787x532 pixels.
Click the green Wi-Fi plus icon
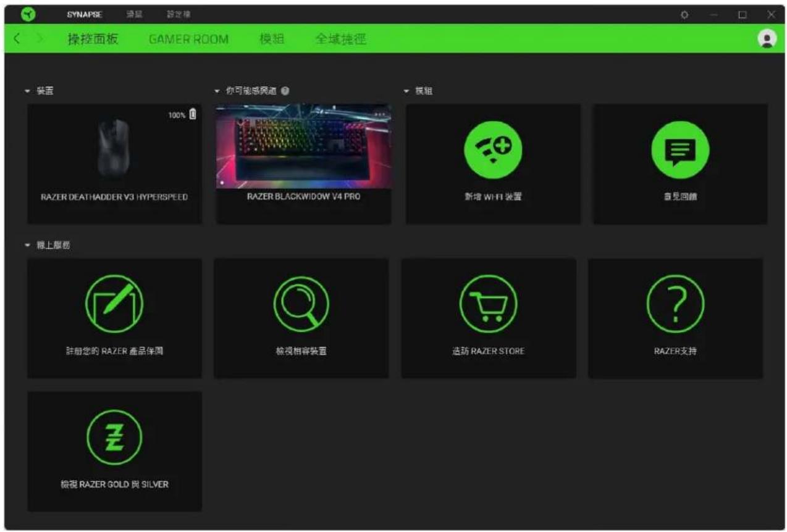[x=492, y=150]
